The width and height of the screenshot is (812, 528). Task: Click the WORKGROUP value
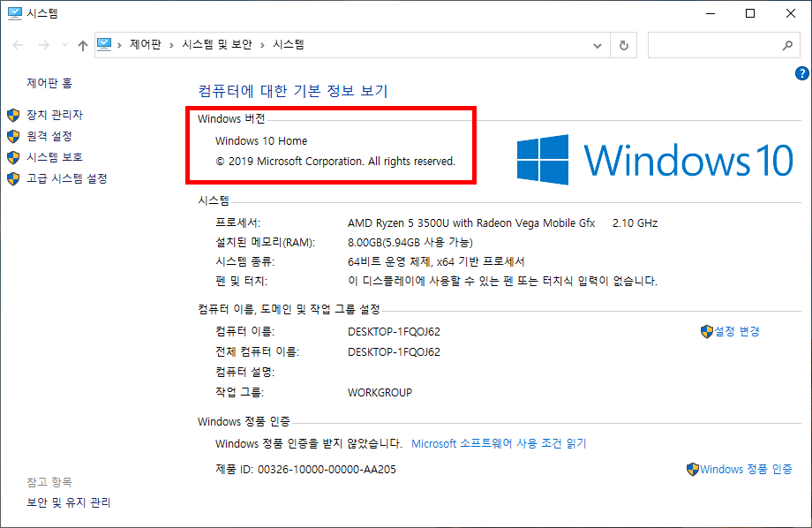click(x=380, y=393)
